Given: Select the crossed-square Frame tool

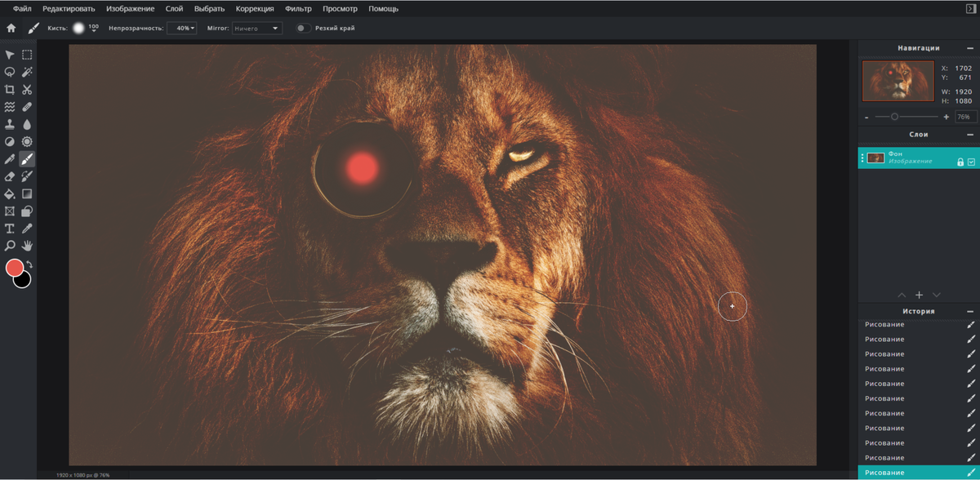Looking at the screenshot, I should tap(10, 211).
